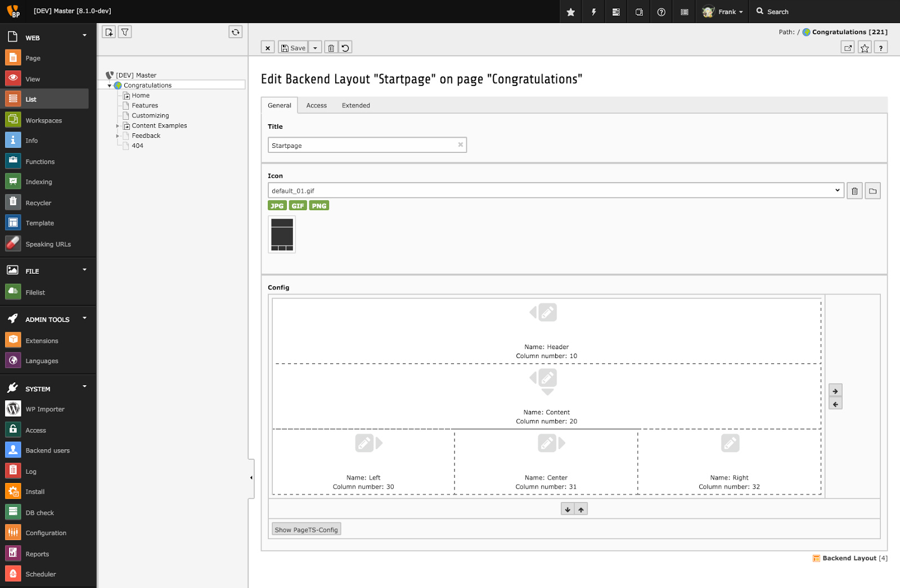Screen dimensions: 900x588
Task: Collapse the SYSTEM module group
Action: click(x=85, y=386)
